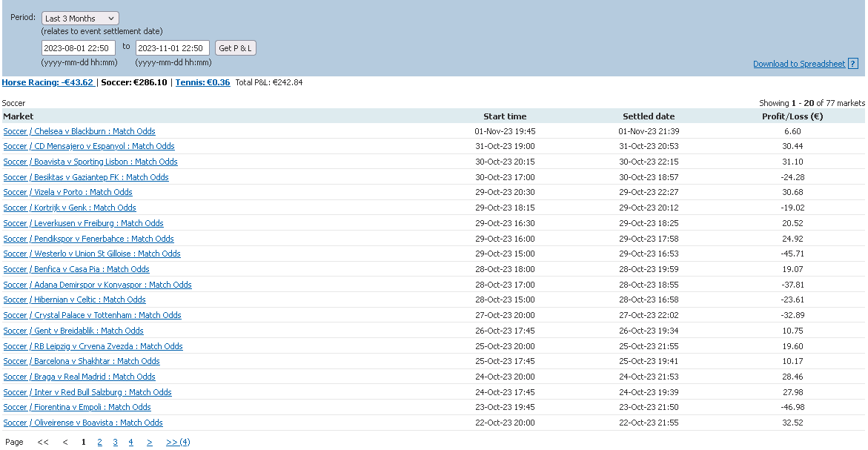Click the next page > link
The image size is (868, 450).
(x=150, y=443)
